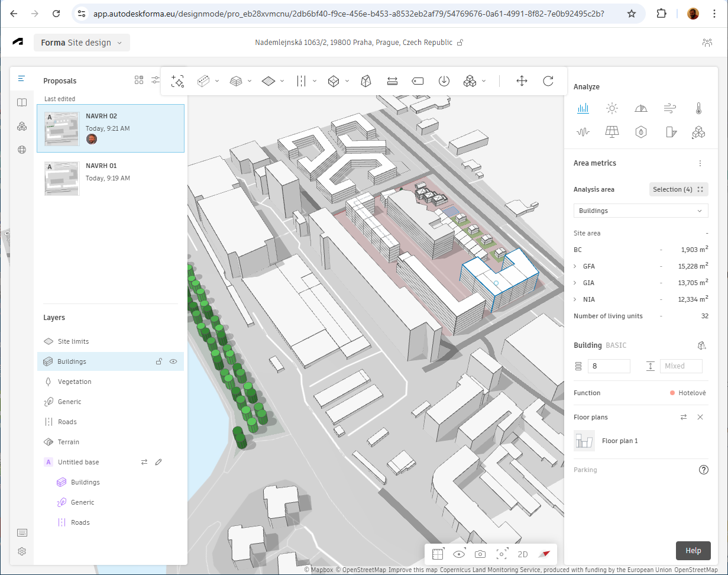Click the Solar panel energy analysis icon
Screen dimensions: 728x575
tap(612, 132)
